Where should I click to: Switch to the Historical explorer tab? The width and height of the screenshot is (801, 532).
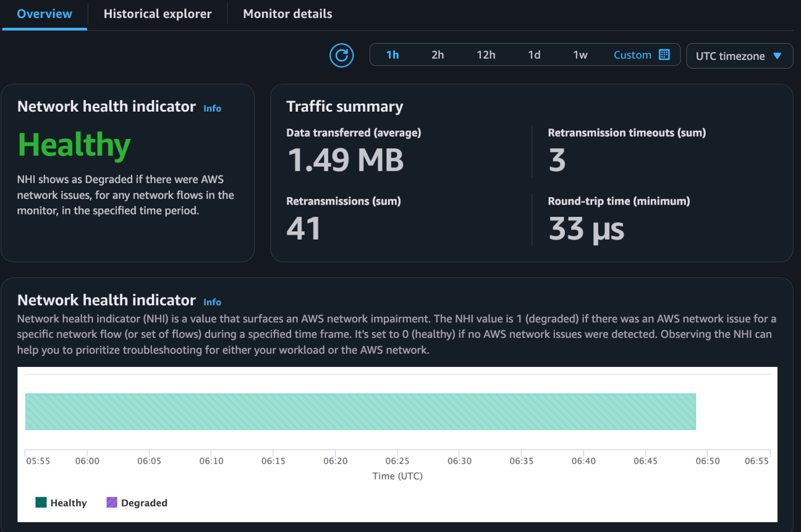click(x=158, y=14)
